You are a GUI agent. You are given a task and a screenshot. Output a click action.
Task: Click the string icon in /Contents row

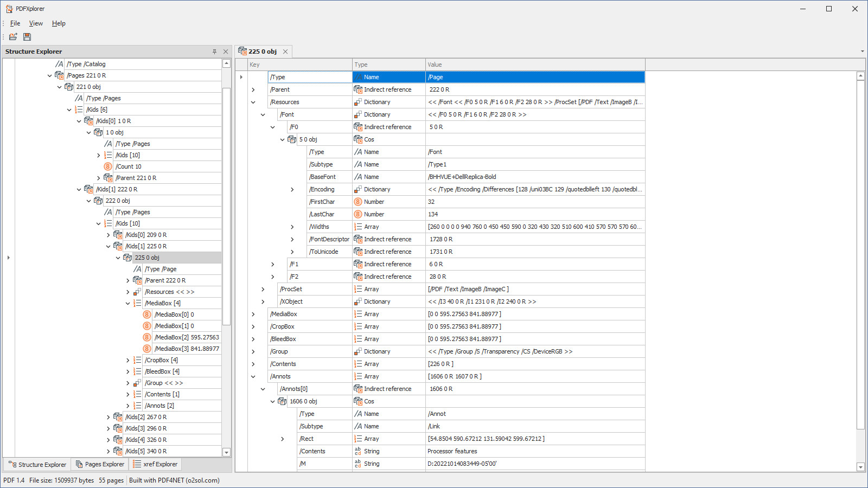(x=358, y=451)
